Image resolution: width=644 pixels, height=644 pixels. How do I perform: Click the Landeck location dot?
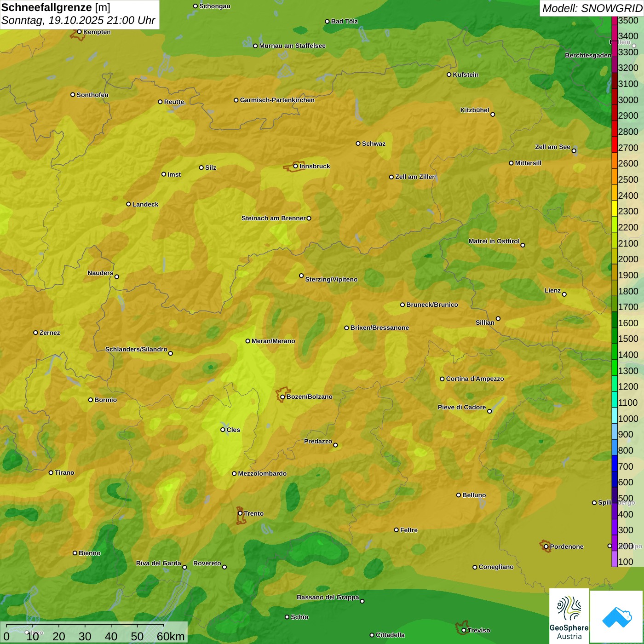128,204
